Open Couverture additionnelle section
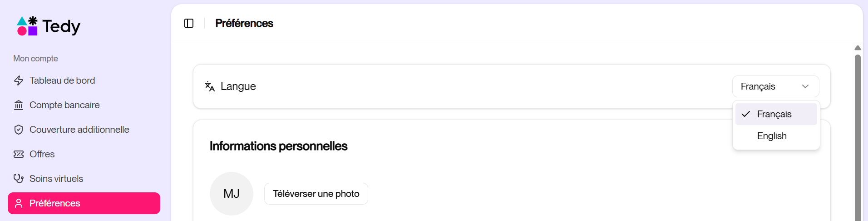This screenshot has height=221, width=868. 79,130
